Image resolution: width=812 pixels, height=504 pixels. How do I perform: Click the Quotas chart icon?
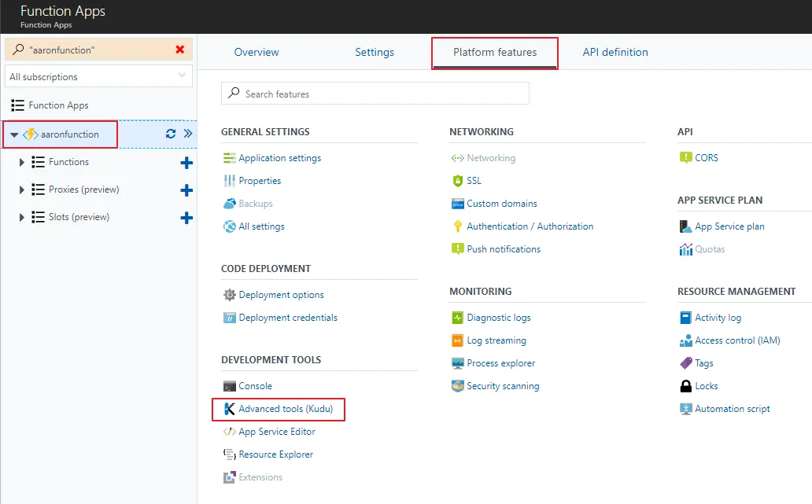(685, 249)
